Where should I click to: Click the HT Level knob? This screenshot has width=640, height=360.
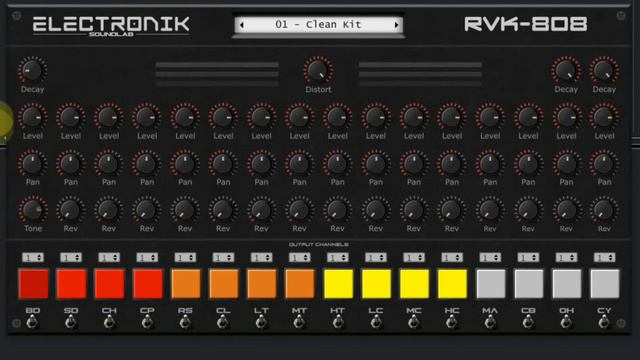(338, 117)
